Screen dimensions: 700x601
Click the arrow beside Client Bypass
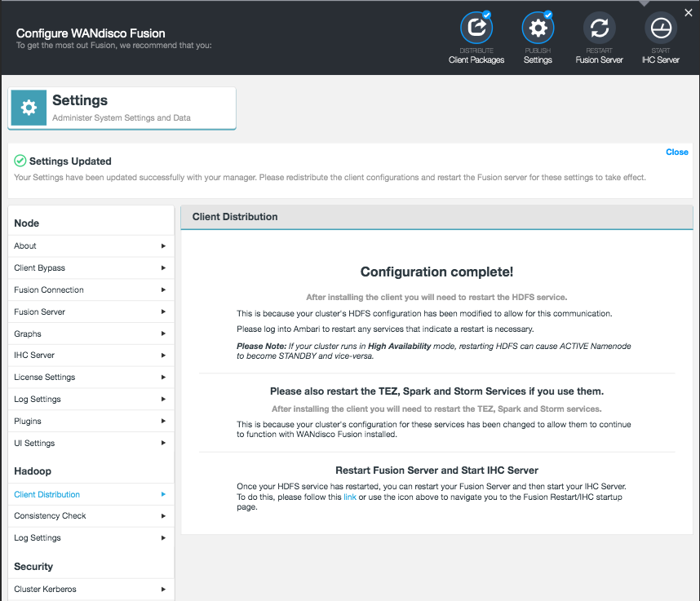tap(163, 267)
